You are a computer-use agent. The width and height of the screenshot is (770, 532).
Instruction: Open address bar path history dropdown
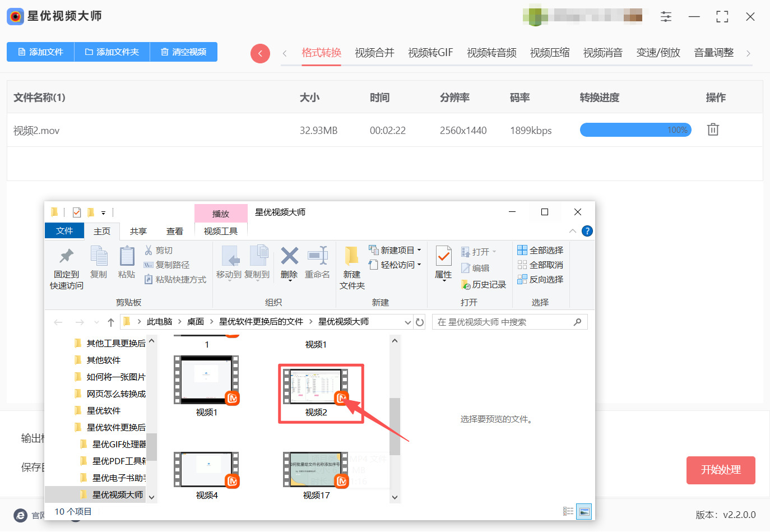coord(407,322)
